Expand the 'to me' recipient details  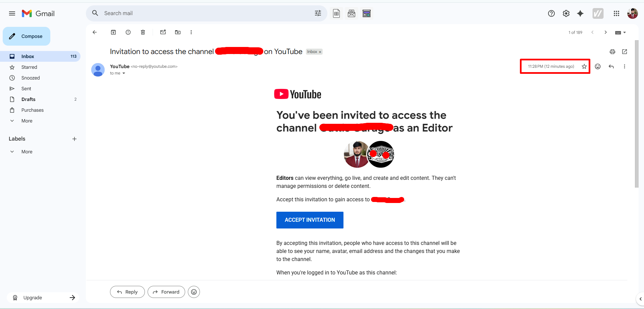pyautogui.click(x=124, y=73)
